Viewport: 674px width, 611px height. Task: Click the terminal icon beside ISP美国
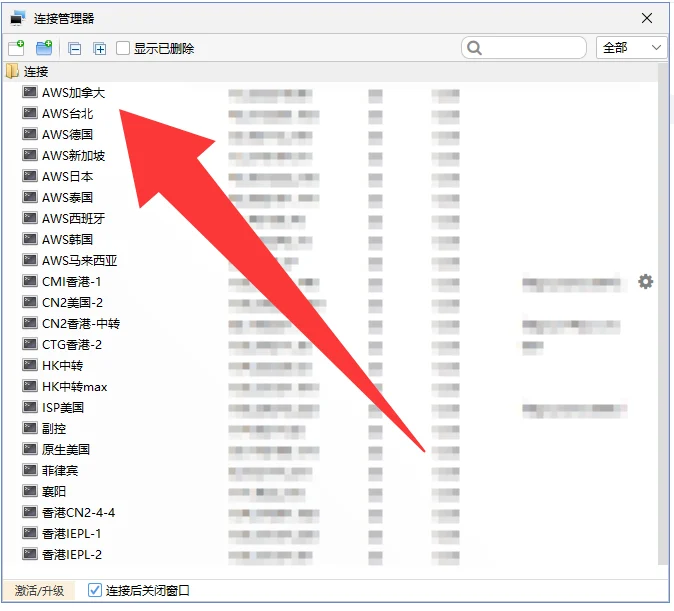[30, 407]
